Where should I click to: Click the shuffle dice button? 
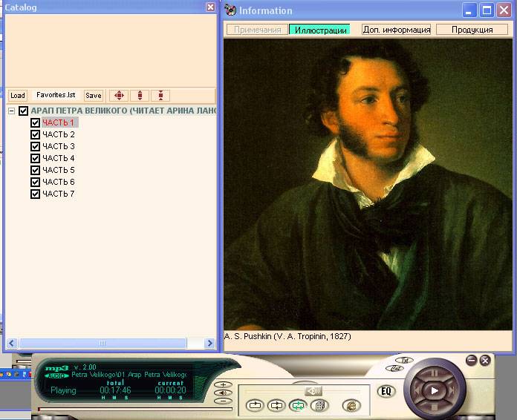click(319, 405)
